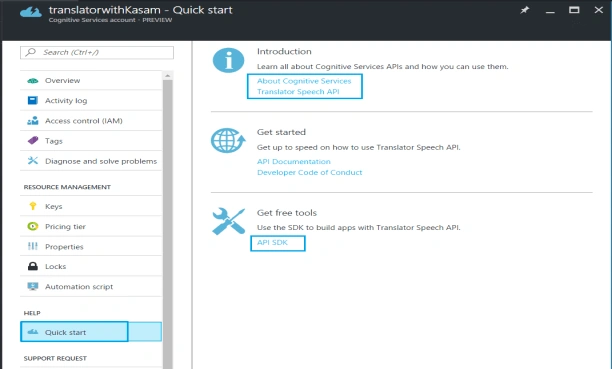Image resolution: width=612 pixels, height=369 pixels.
Task: Click the API SDK link
Action: coord(272,242)
